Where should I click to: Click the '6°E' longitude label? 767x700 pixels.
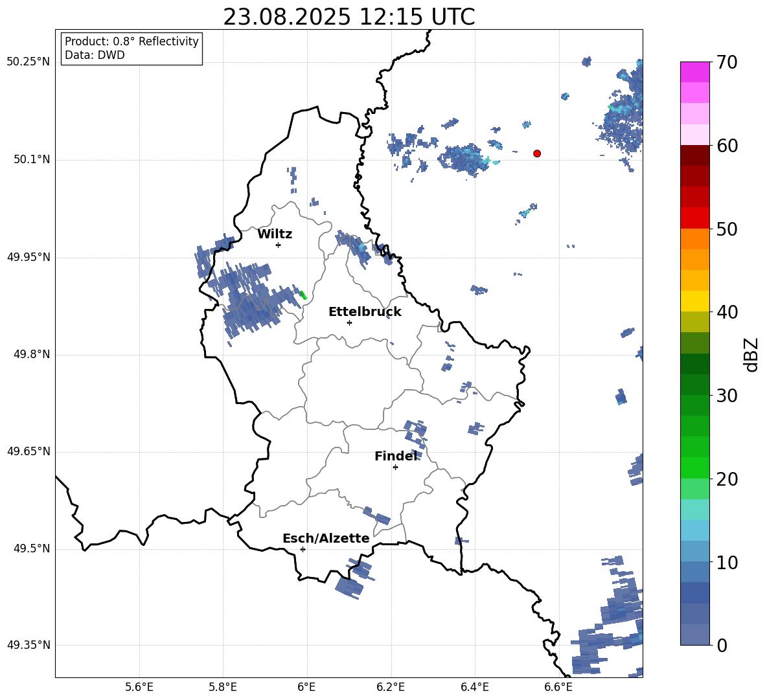306,688
